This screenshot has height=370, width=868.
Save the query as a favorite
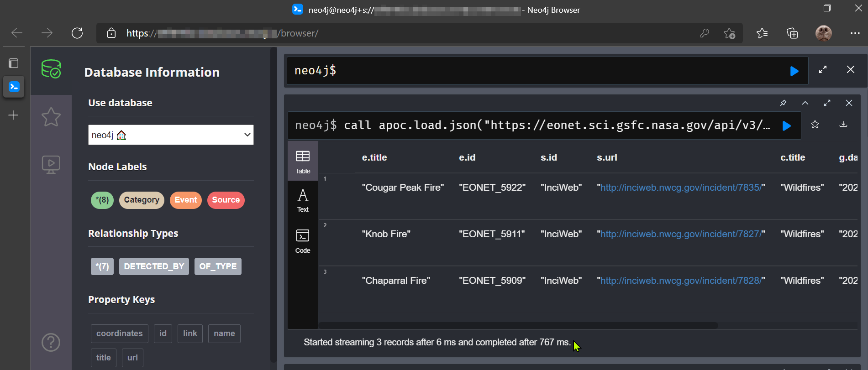[x=815, y=125]
